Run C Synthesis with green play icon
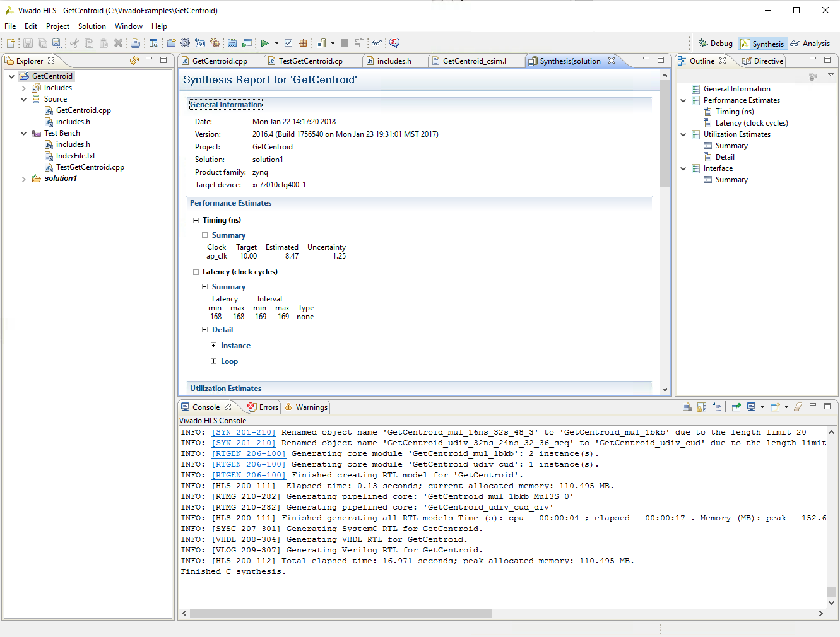The width and height of the screenshot is (840, 637). point(265,43)
